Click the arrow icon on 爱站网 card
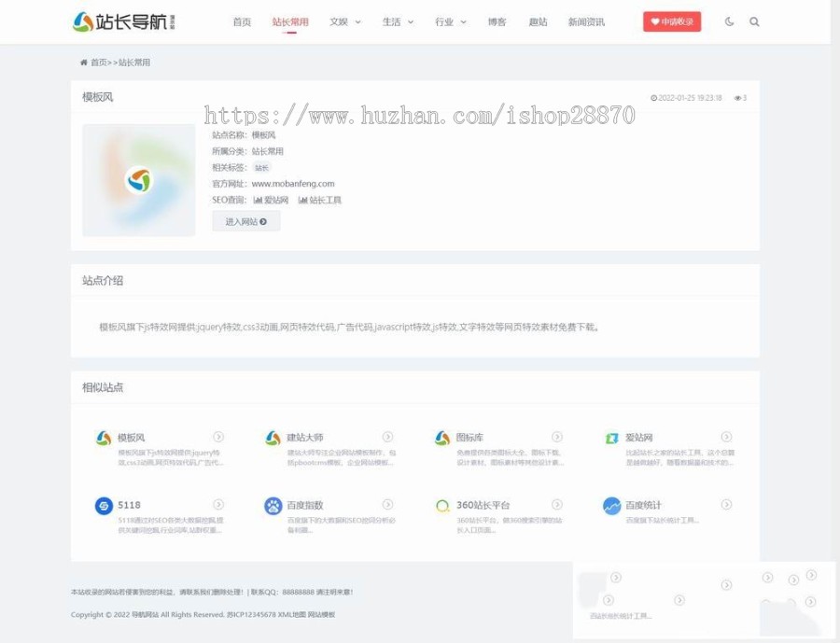The height and width of the screenshot is (643, 840). tap(726, 437)
